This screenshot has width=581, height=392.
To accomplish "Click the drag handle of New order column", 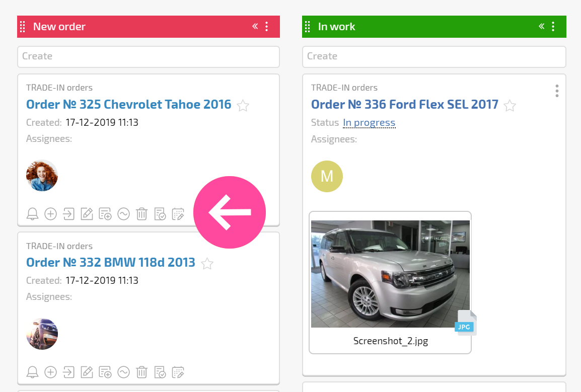I will (23, 27).
